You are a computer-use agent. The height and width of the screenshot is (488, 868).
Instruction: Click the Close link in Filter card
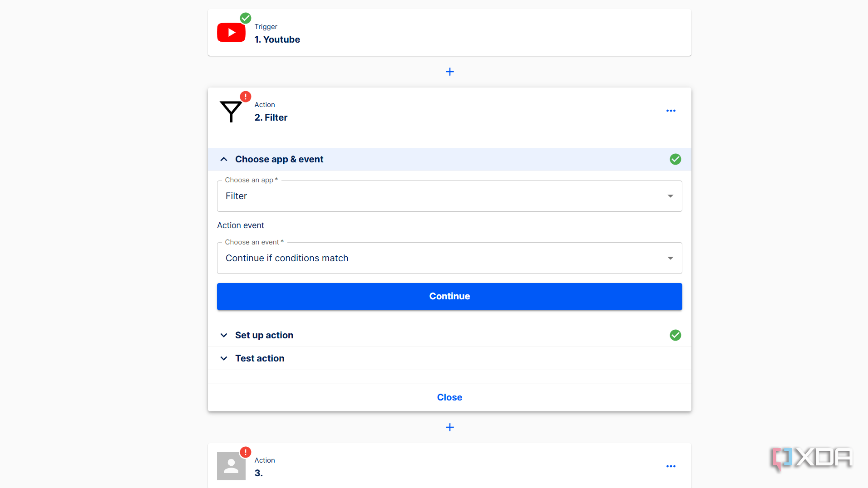pos(449,397)
